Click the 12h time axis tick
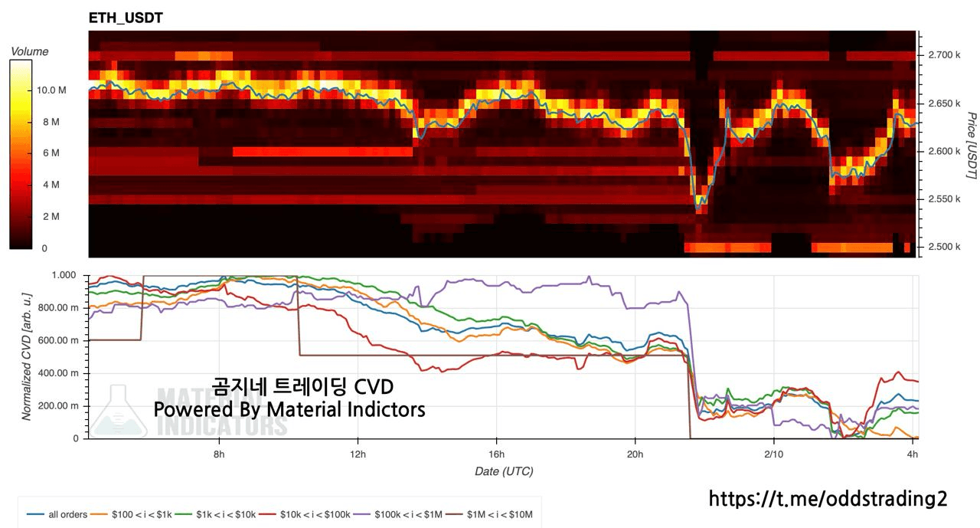Viewport: 980px width, 528px height. coord(358,454)
